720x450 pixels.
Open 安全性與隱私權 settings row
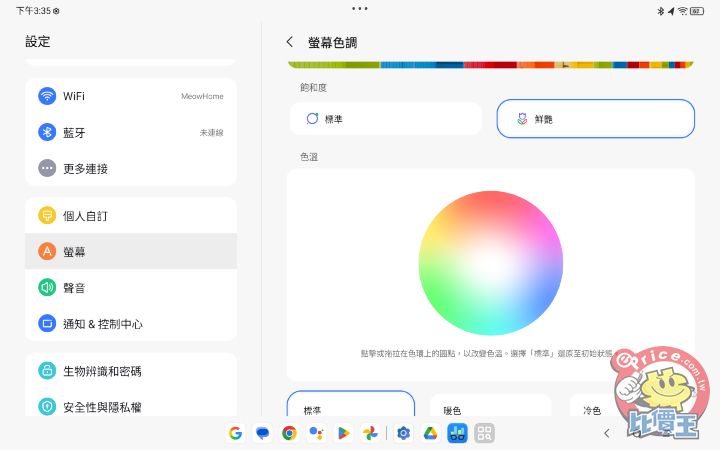[x=131, y=405]
